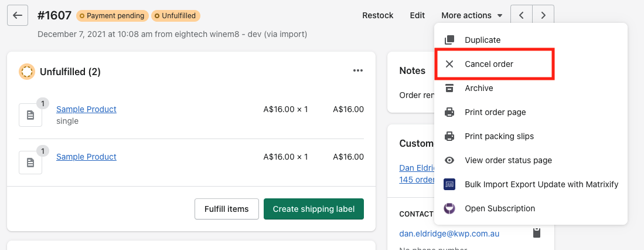Click the Notes heading
This screenshot has width=644, height=250.
click(x=413, y=71)
